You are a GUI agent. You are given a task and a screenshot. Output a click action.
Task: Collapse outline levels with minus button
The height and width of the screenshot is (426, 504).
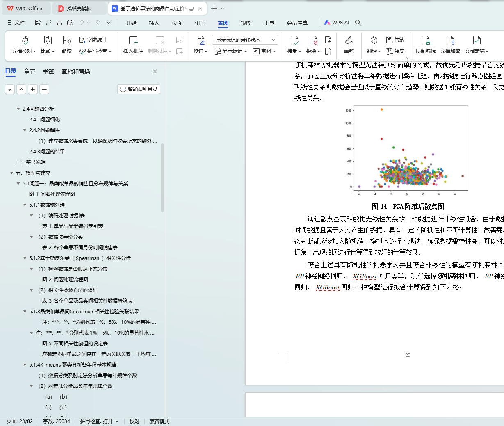[44, 89]
